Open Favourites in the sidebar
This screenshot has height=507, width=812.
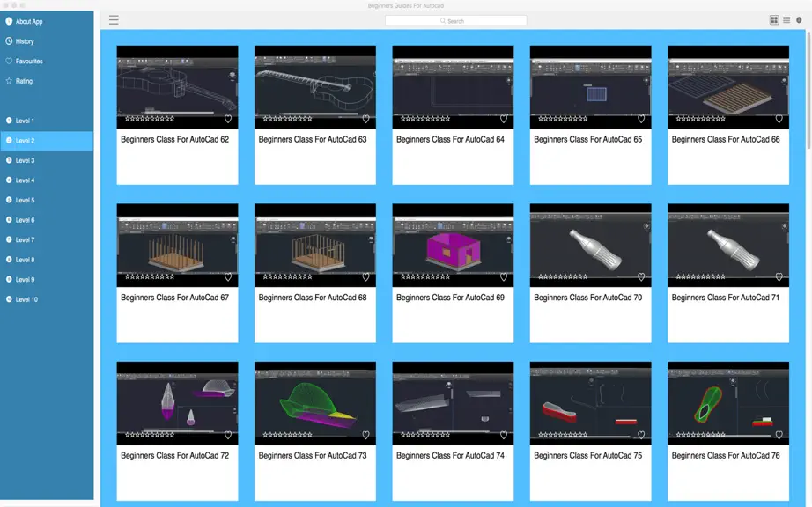47,61
